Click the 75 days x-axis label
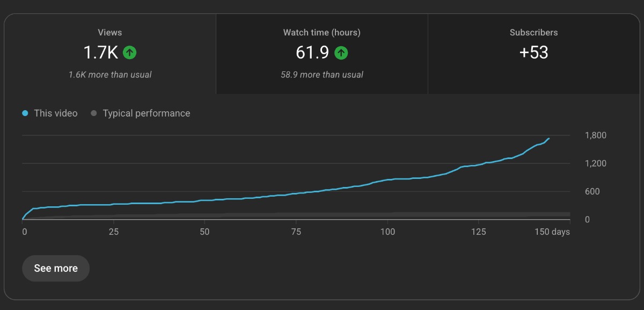The height and width of the screenshot is (310, 644). 296,232
